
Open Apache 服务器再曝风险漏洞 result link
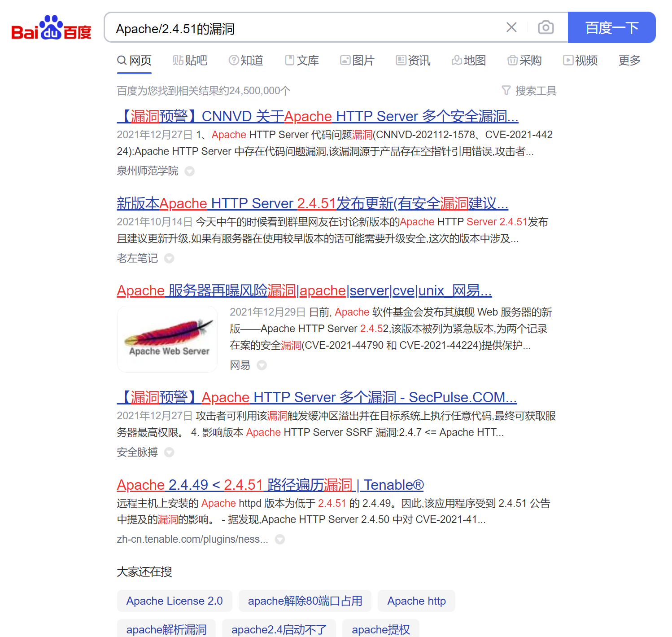[305, 290]
